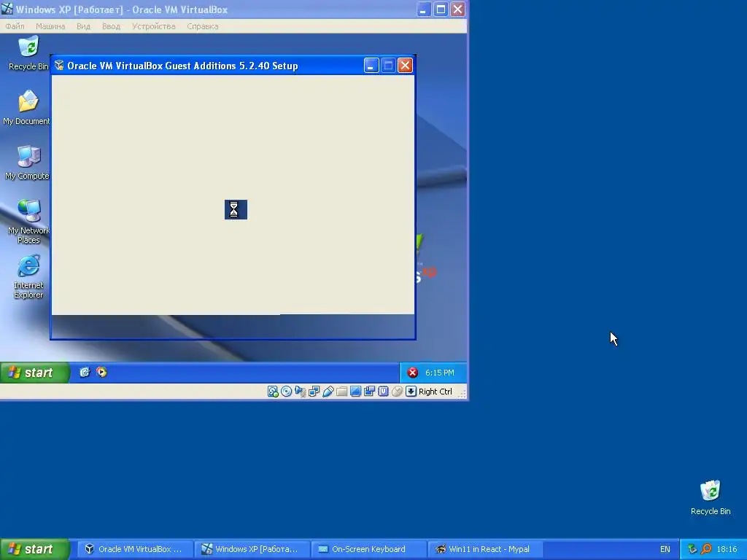Viewport: 747px width, 560px height.
Task: Select the My Computer icon in guest
Action: point(27,163)
